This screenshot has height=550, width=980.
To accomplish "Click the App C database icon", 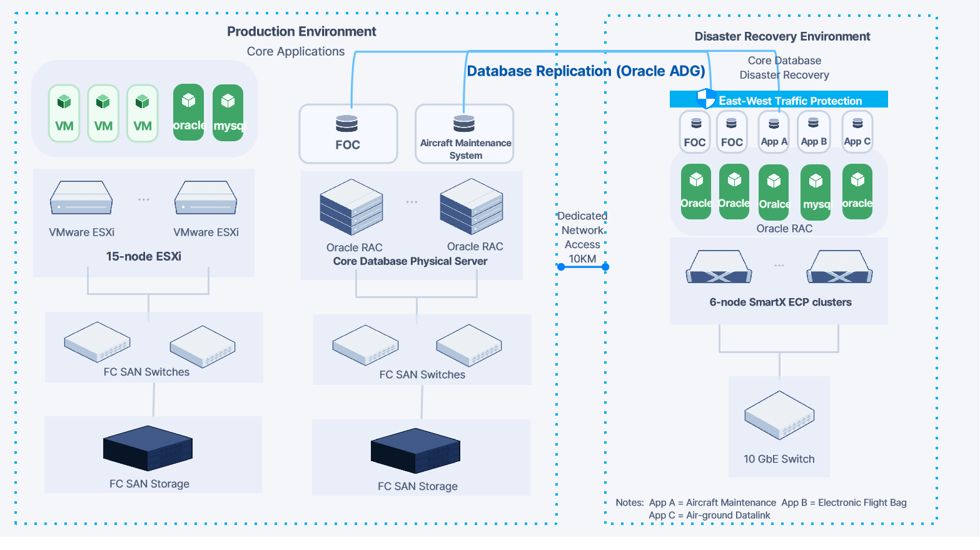I will click(x=857, y=132).
